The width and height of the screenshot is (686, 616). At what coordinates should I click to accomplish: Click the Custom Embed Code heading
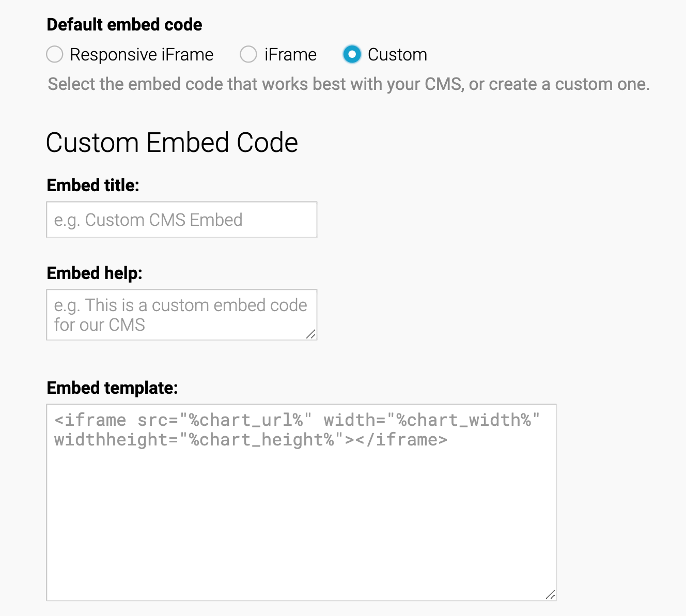click(173, 142)
